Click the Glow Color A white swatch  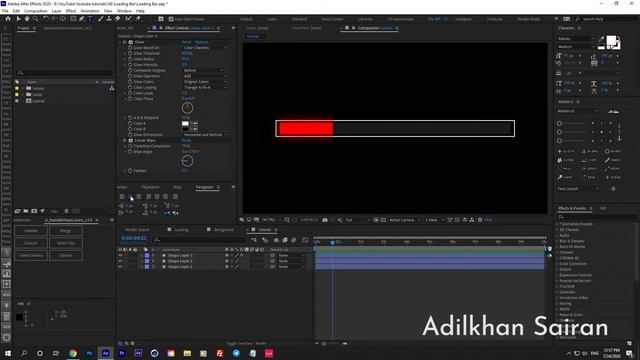click(185, 123)
